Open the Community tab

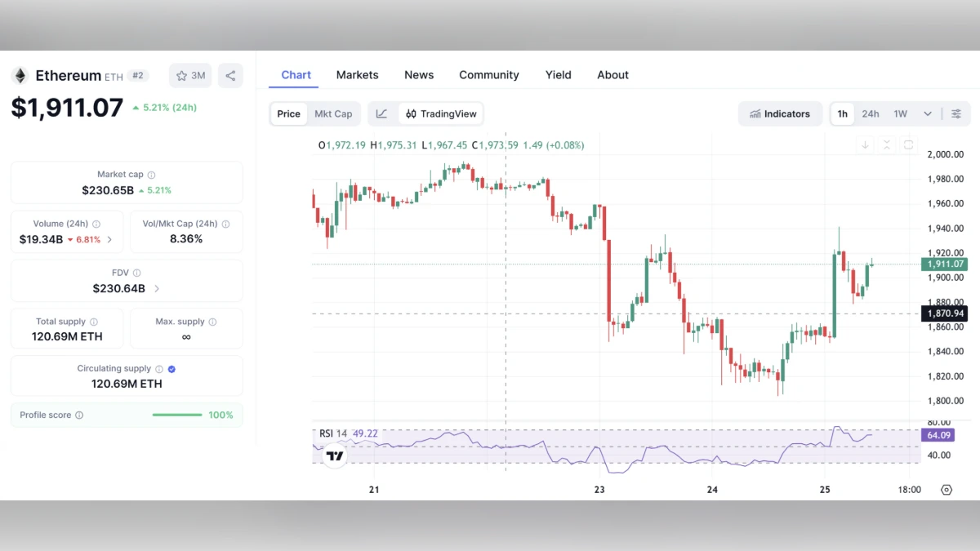488,74
